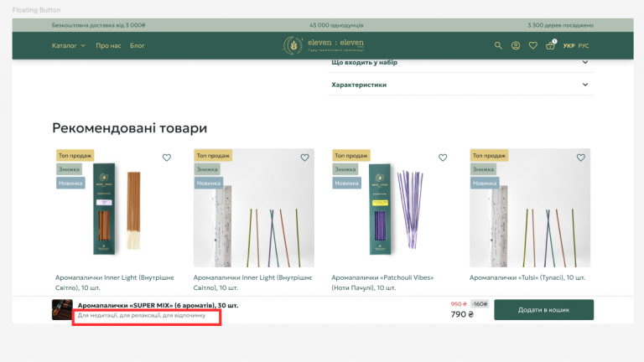Viewport: 644px width, 362px height.
Task: Open the shopping basket icon
Action: tap(551, 44)
